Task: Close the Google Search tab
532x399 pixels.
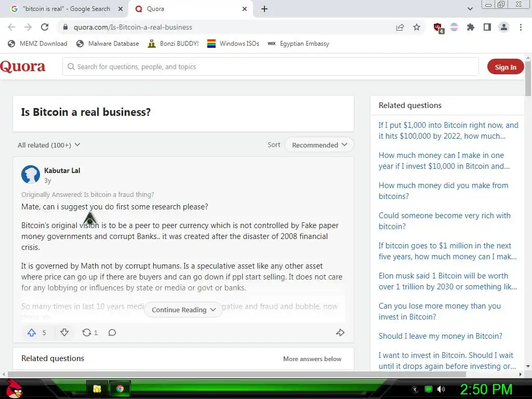Action: [121, 9]
